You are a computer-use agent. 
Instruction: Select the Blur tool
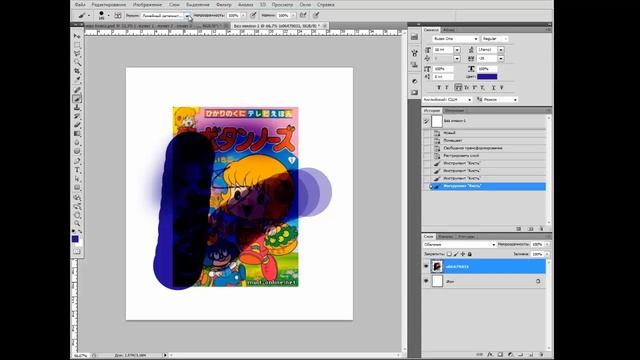pyautogui.click(x=77, y=142)
